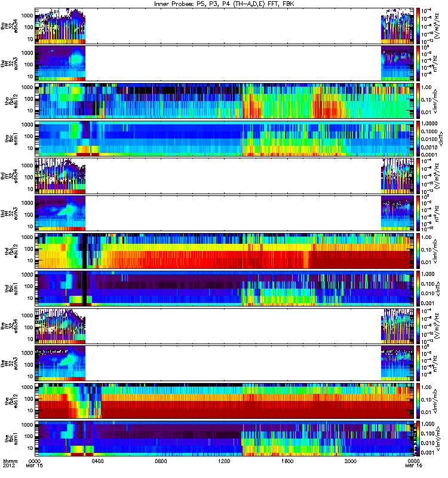
Task: Click the 0800 time axis label
Action: click(161, 461)
